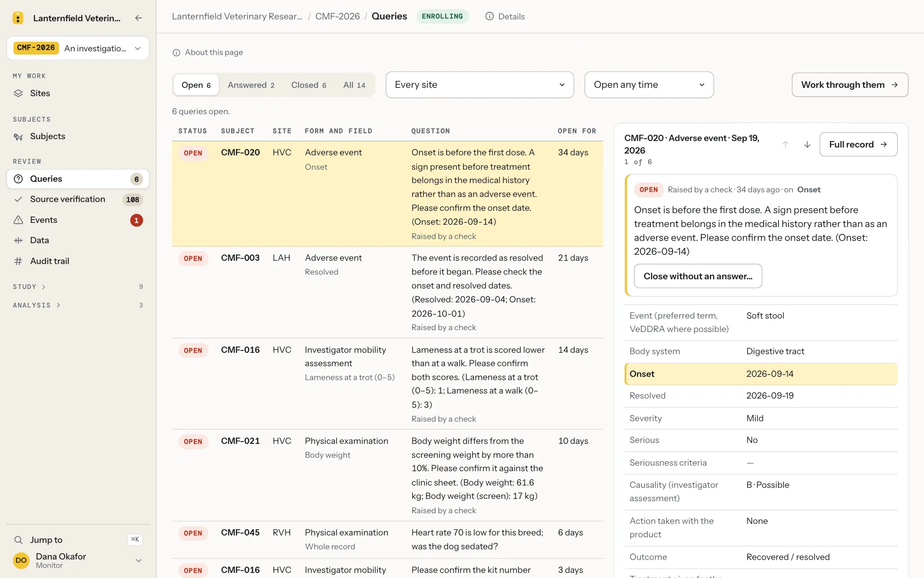Viewport: 924px width, 578px height.
Task: Switch to the All queries tab
Action: (x=354, y=85)
